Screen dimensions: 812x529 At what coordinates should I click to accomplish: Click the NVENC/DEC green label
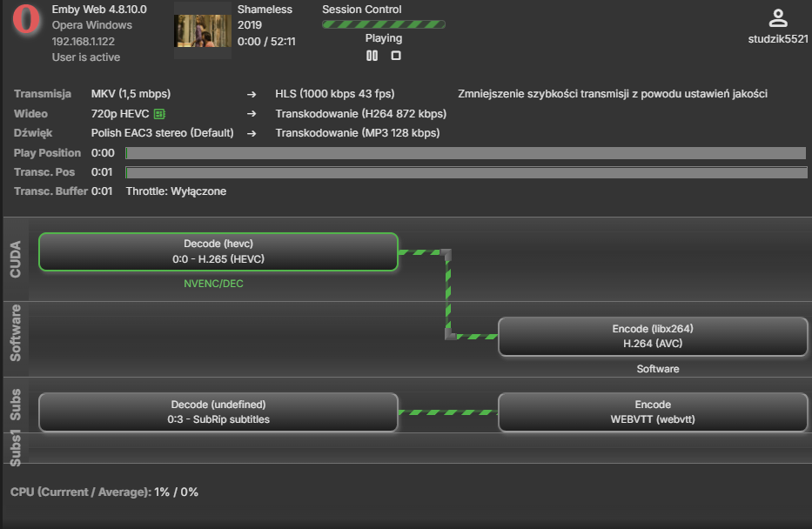[213, 284]
